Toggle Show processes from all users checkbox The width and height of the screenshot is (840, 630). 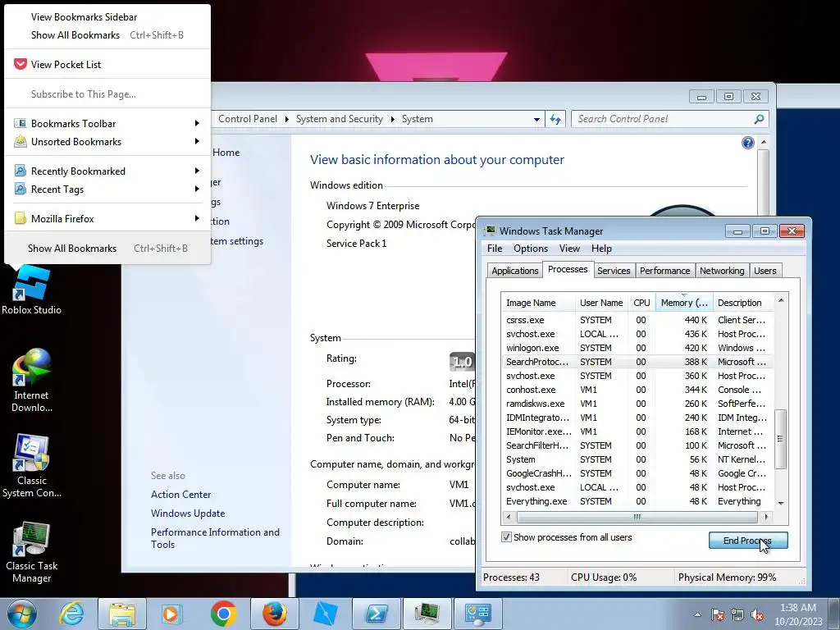[506, 536]
